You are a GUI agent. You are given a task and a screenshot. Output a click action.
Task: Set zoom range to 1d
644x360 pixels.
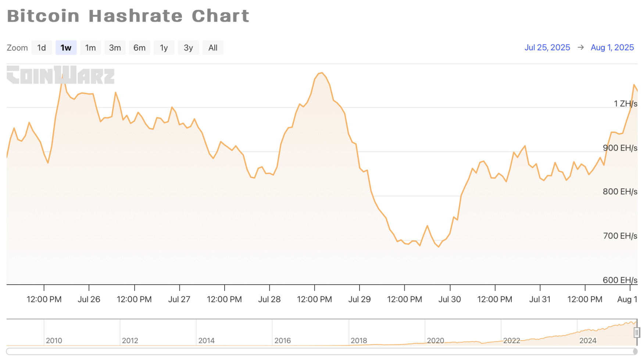click(42, 48)
